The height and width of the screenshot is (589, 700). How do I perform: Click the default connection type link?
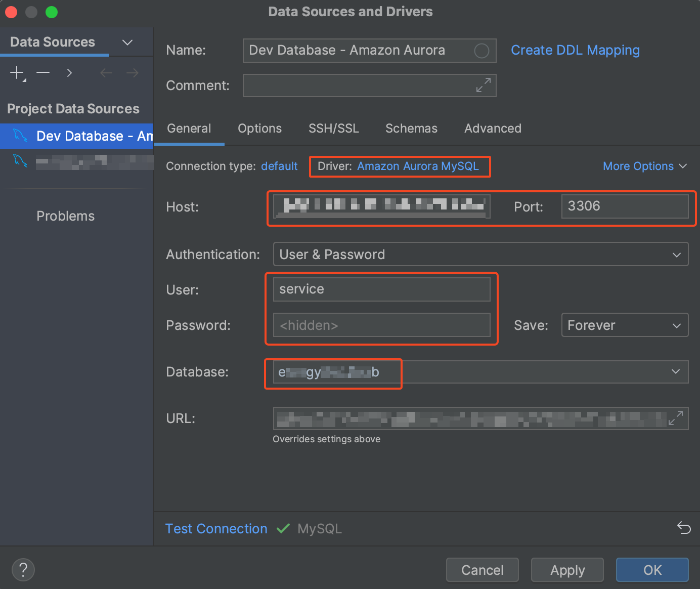coord(279,166)
